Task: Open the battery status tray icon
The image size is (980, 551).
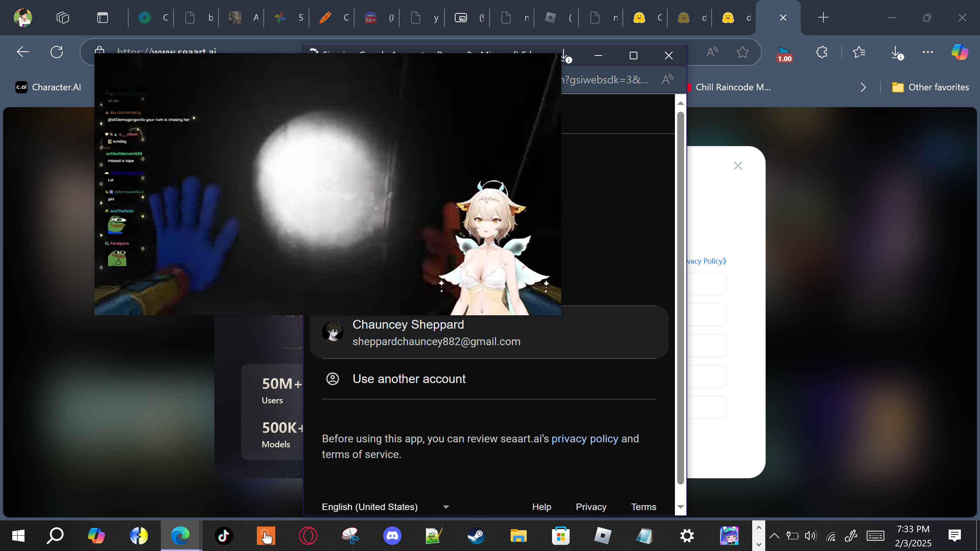Action: (x=792, y=536)
